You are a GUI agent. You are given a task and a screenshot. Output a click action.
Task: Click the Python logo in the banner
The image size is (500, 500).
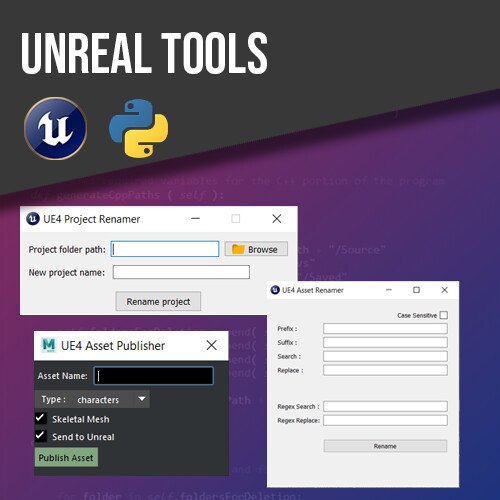click(138, 128)
